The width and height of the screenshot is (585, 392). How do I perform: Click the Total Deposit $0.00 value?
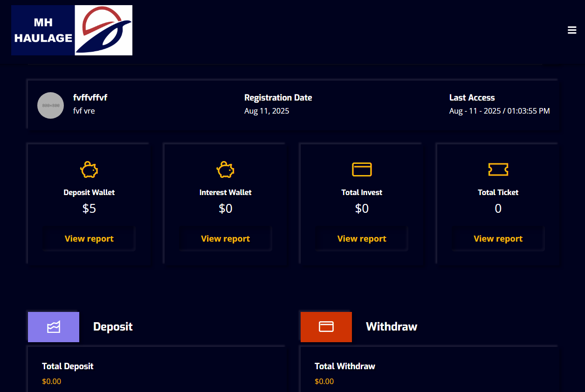click(x=51, y=381)
